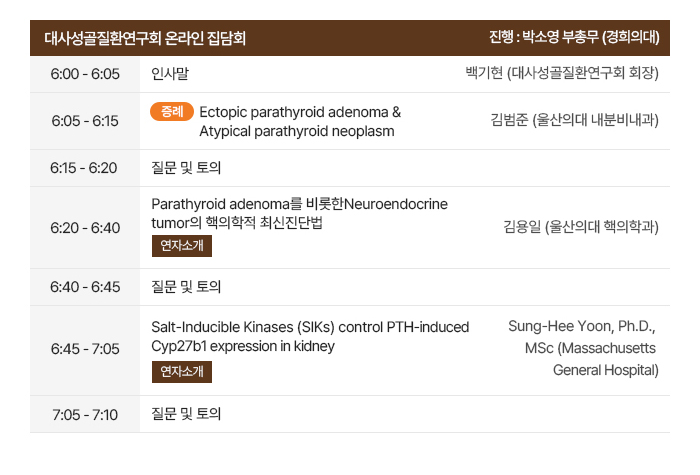Viewport: 700px width, 475px height.
Task: Select the 인사말 session title
Action: coord(170,74)
